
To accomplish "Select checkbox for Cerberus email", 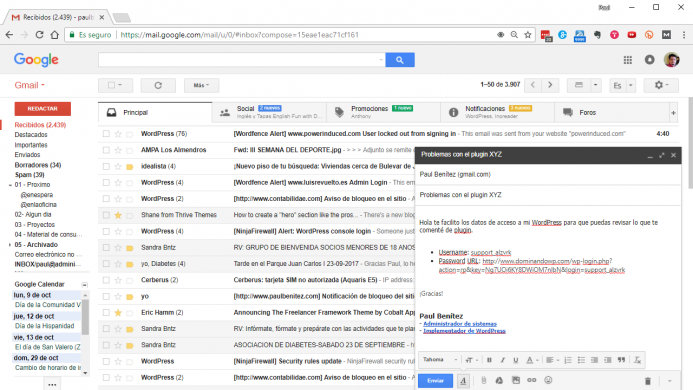I will click(106, 280).
